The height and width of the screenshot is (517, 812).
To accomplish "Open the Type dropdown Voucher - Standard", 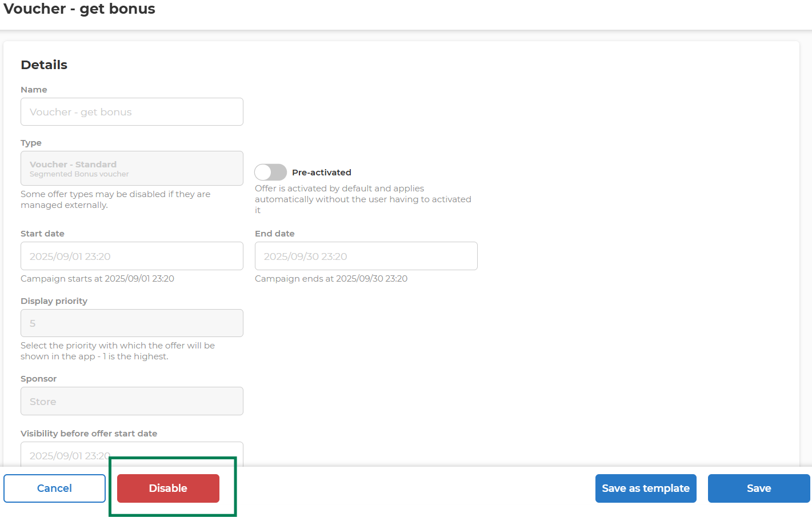I will (x=132, y=169).
